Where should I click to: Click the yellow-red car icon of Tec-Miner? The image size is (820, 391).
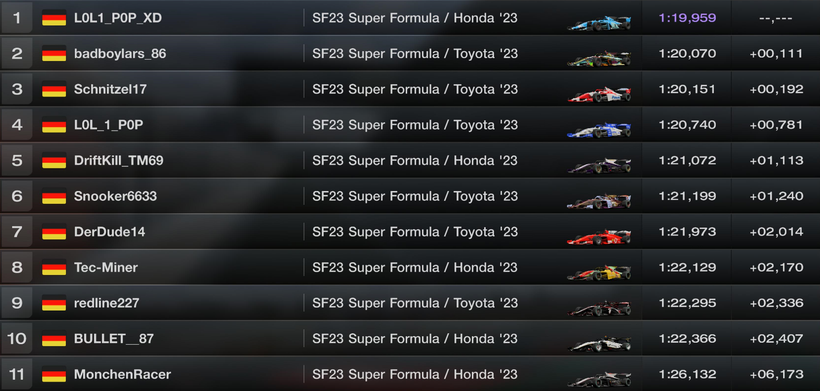click(599, 272)
